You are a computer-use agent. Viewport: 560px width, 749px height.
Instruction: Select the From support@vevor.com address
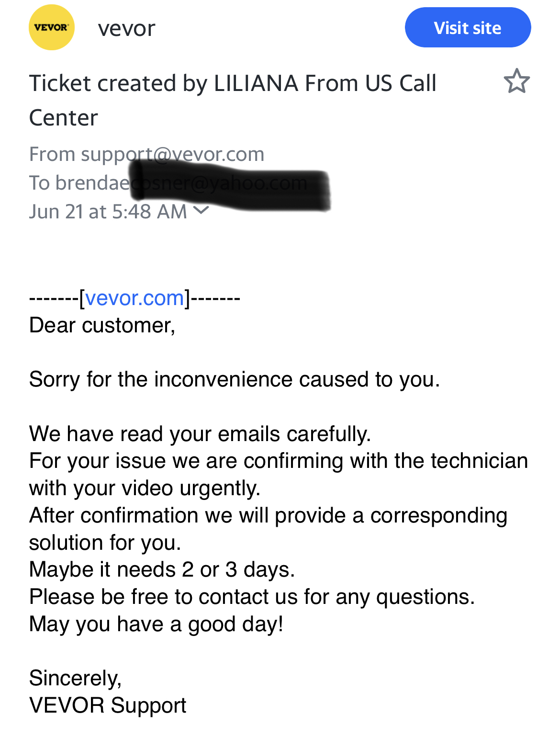(146, 154)
